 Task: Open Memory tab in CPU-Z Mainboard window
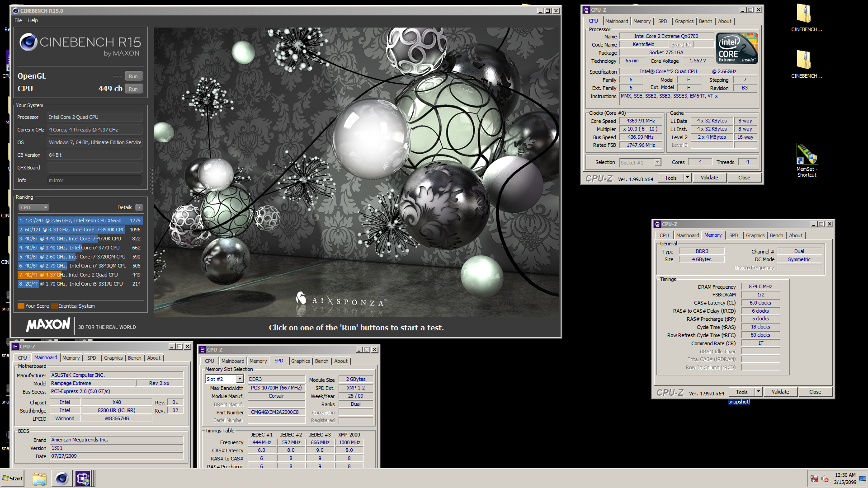pyautogui.click(x=71, y=358)
